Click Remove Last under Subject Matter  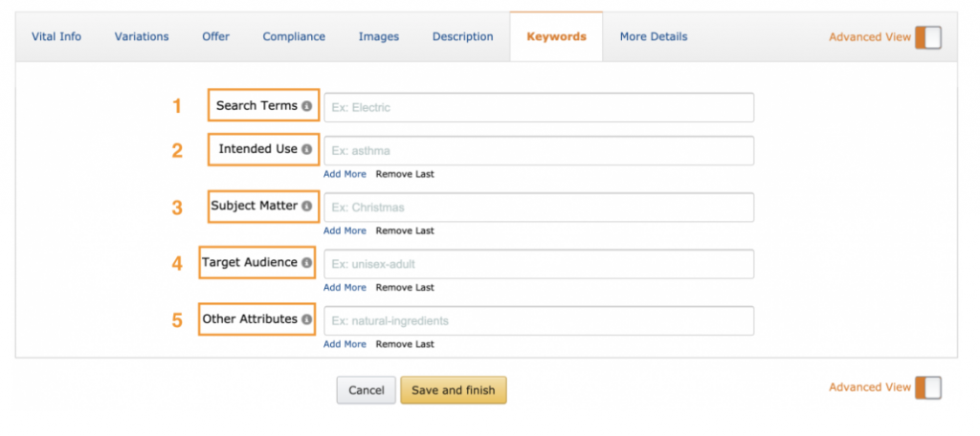click(405, 230)
